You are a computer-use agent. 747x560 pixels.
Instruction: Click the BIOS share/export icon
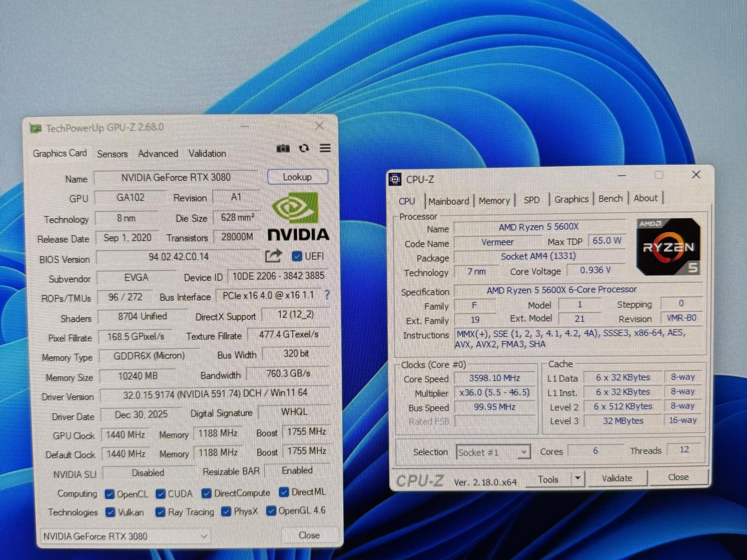tap(274, 256)
